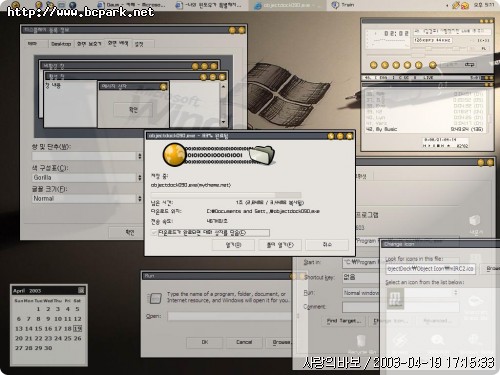This screenshot has width=500, height=375.
Task: Open the 글꼴 크기 dropdown showing Normal
Action: tap(87, 198)
